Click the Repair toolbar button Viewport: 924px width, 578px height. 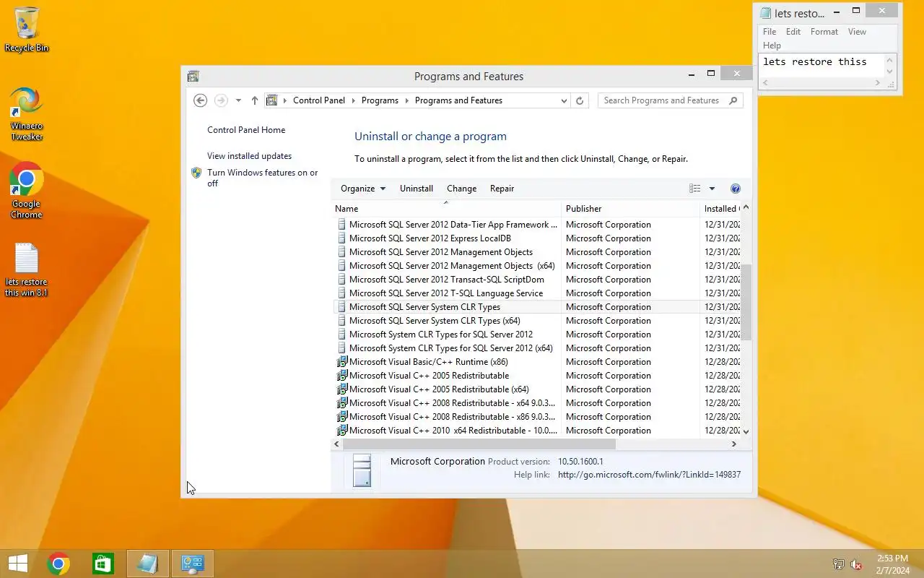502,189
